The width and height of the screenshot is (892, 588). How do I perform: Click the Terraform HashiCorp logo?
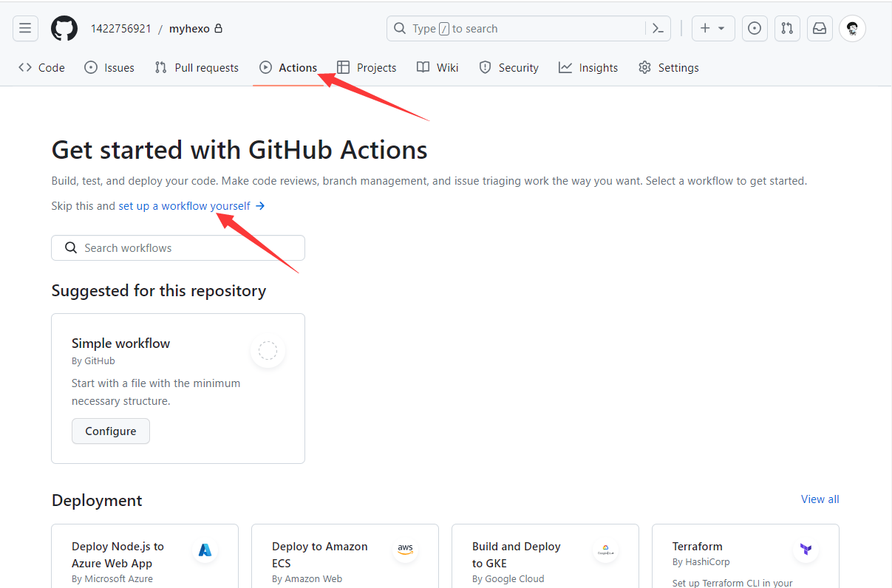point(806,550)
